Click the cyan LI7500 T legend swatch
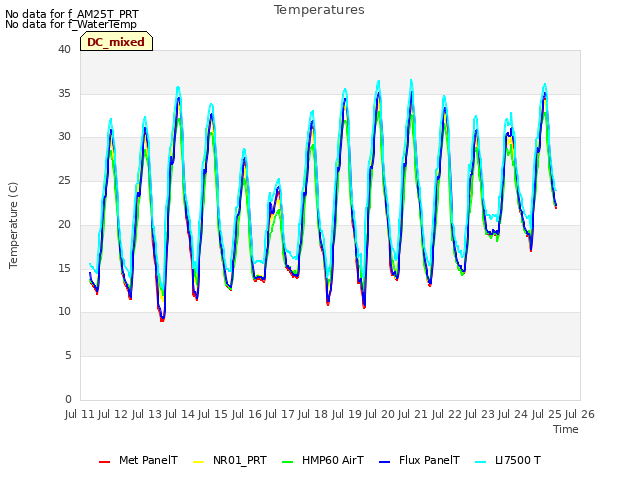640x480 pixels. [481, 462]
